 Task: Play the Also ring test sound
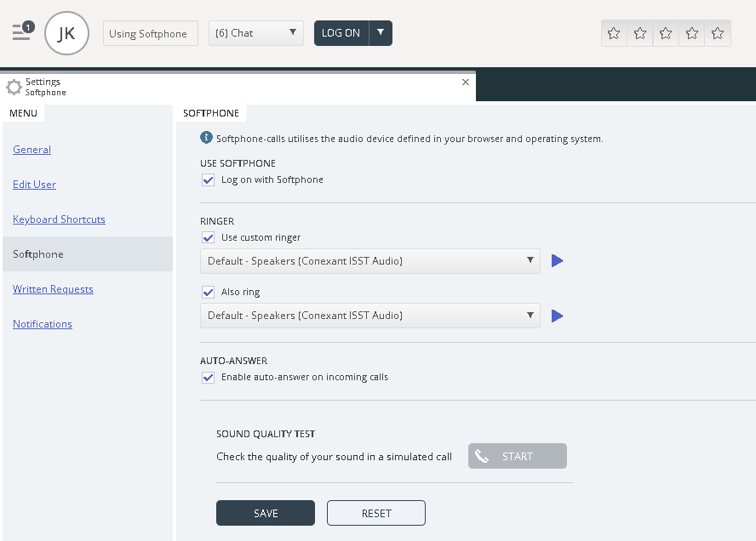pyautogui.click(x=558, y=316)
